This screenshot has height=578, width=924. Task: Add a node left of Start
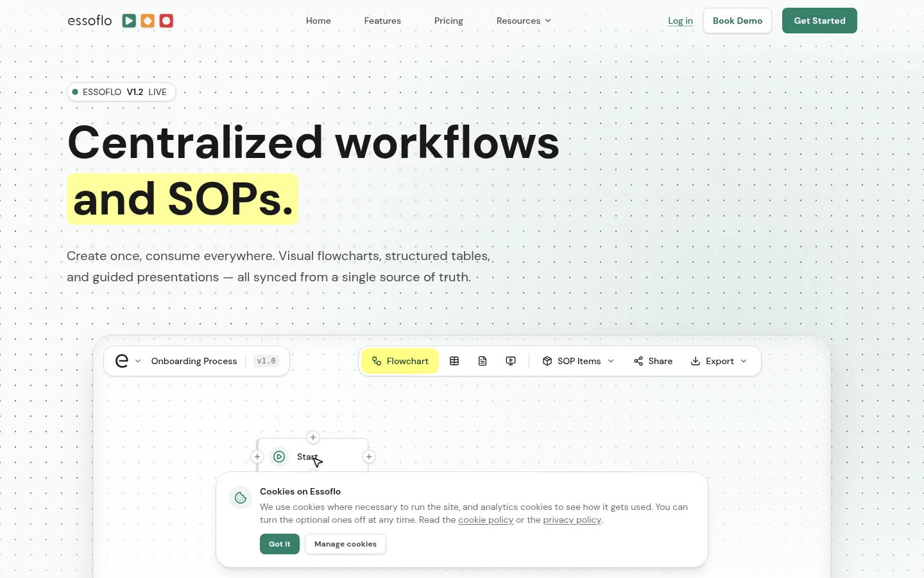click(x=257, y=457)
